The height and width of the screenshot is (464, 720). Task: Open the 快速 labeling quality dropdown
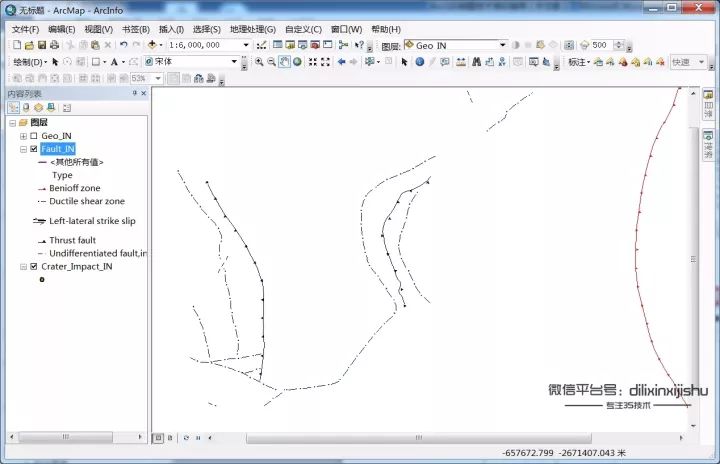701,62
